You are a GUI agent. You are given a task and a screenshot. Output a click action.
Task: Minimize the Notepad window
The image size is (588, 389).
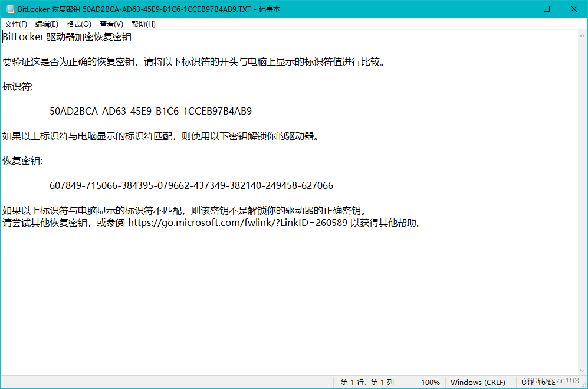(x=520, y=9)
